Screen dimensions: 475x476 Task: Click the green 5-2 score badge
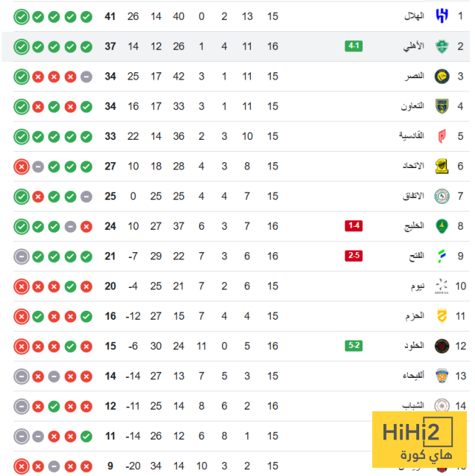pyautogui.click(x=354, y=345)
